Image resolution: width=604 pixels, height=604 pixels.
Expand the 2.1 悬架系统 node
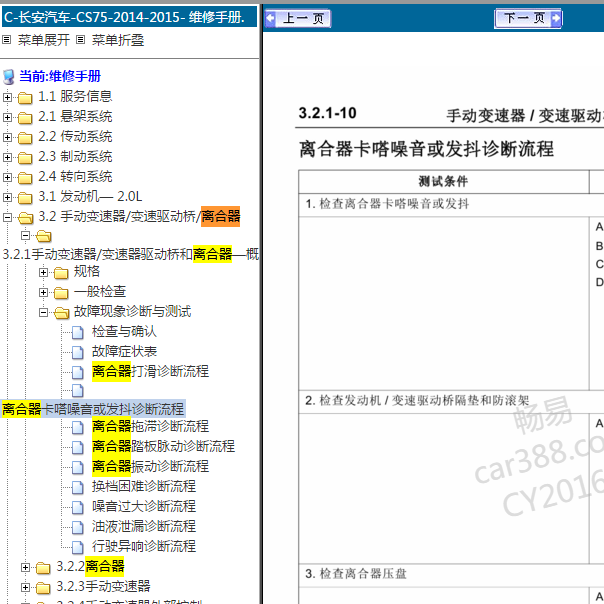[7, 117]
